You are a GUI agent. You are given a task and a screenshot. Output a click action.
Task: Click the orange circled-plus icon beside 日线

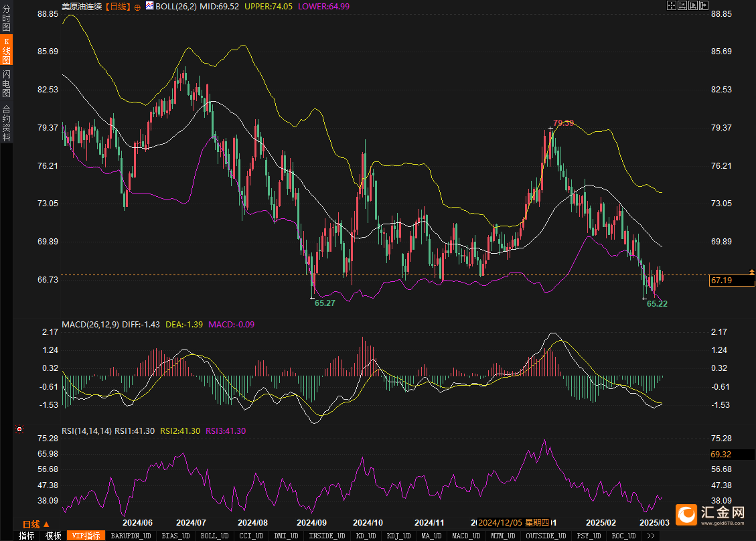[x=137, y=7]
